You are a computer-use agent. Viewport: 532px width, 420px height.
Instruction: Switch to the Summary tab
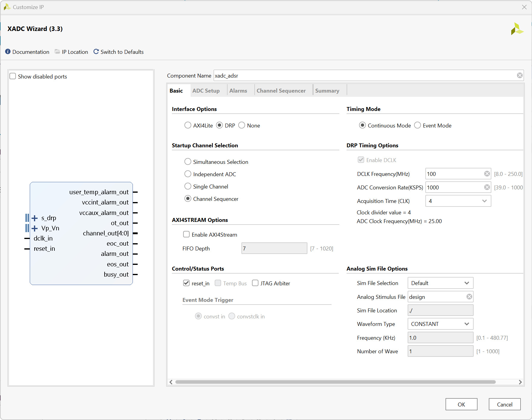coord(327,90)
